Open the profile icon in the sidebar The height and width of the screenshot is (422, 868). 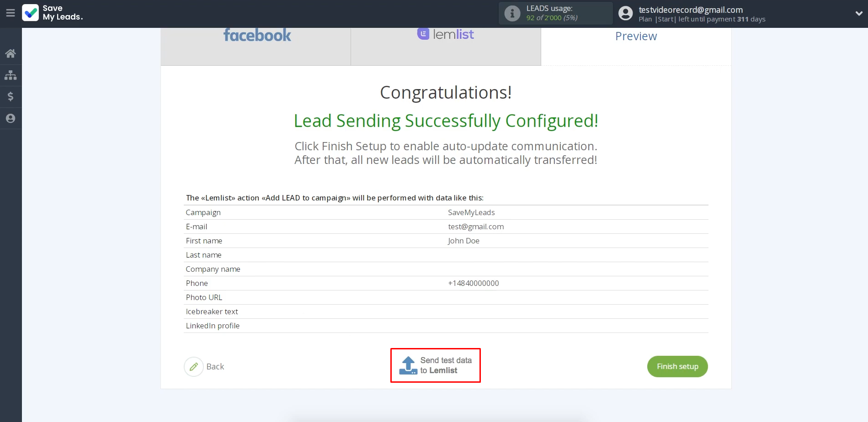(11, 118)
